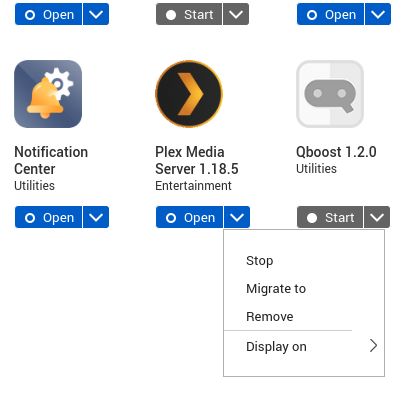Open the Display on submenu

pos(304,347)
